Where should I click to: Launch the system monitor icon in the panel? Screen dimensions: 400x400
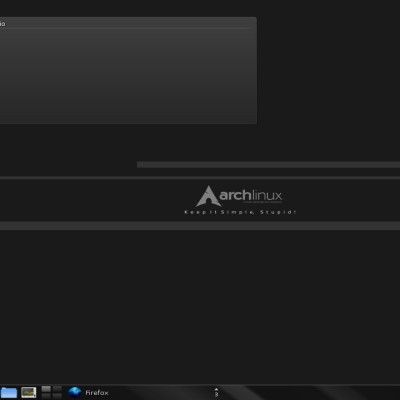coord(29,392)
